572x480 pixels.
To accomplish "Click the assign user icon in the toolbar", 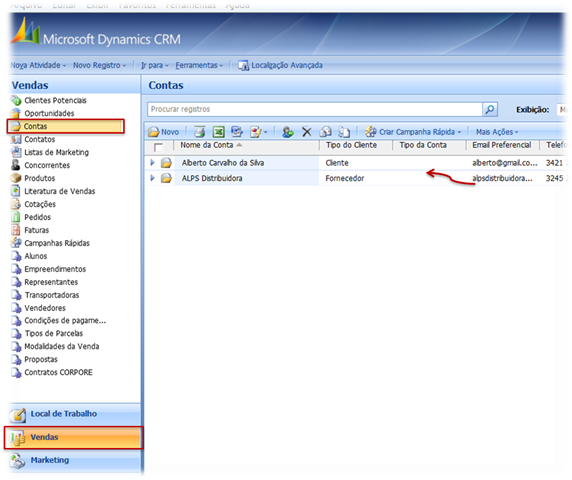I will (287, 132).
